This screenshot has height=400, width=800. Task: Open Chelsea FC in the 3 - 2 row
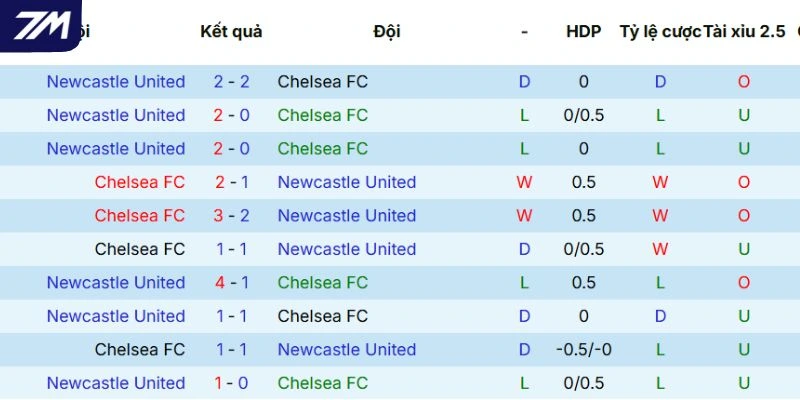(x=140, y=216)
